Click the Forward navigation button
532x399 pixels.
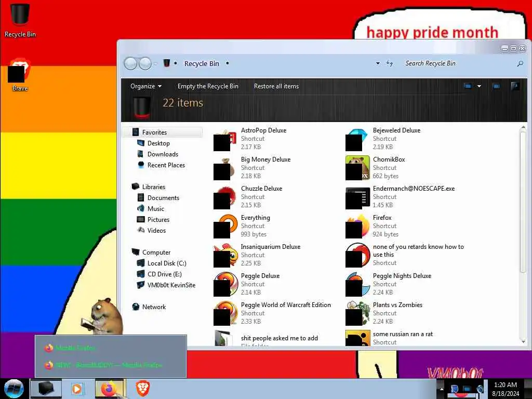[x=145, y=63]
